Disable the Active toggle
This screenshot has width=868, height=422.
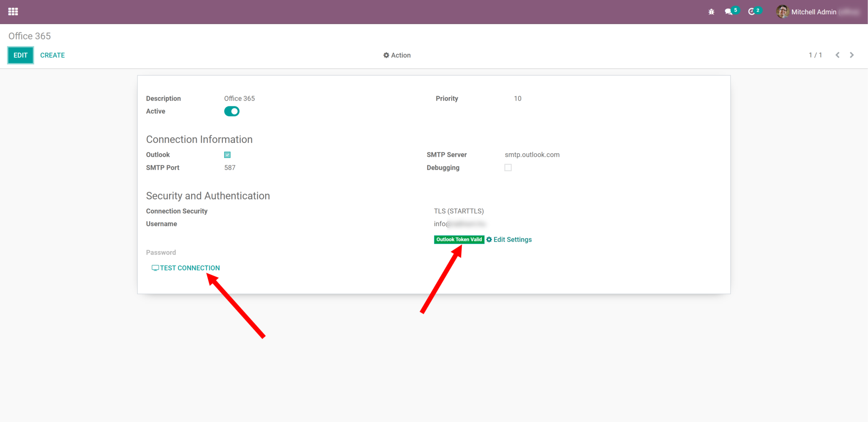[231, 111]
